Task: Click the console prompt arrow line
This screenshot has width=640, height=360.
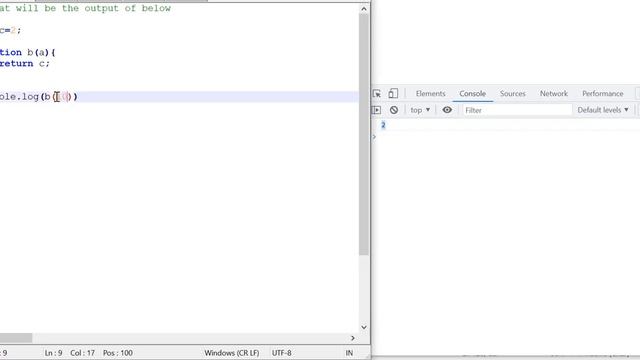Action: point(374,137)
